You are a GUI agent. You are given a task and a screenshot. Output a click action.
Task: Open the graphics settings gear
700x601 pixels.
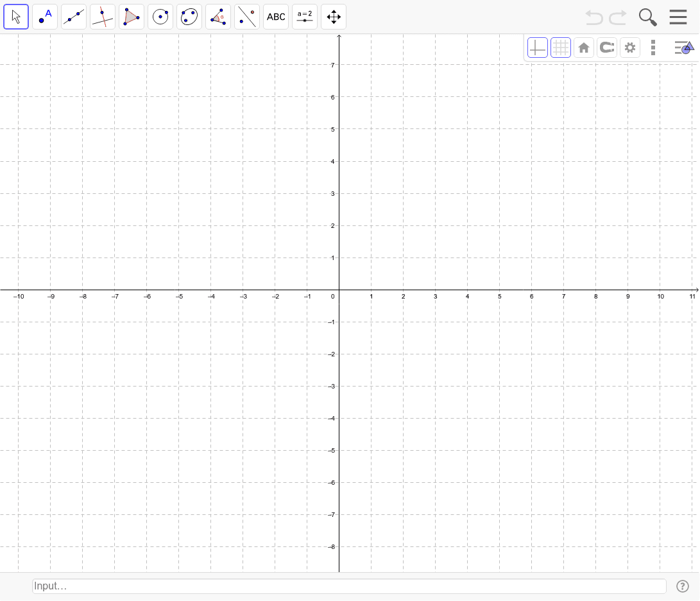click(630, 47)
